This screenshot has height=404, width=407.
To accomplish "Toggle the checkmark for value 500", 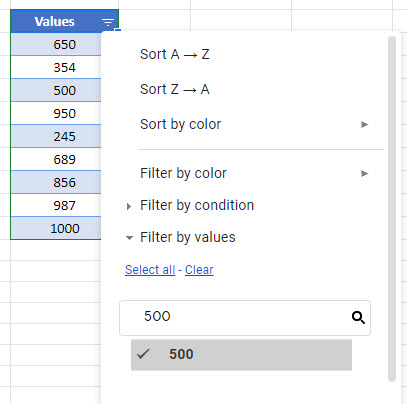I will pyautogui.click(x=143, y=354).
